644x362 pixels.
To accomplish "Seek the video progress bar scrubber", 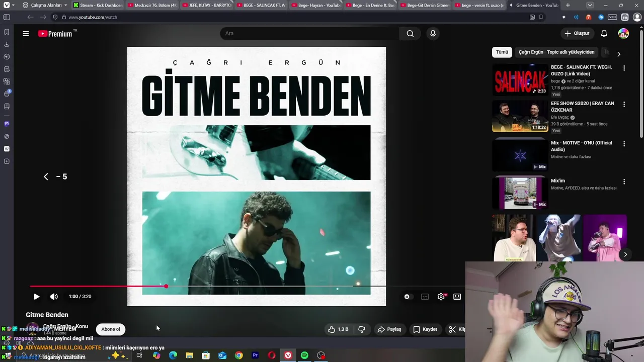I will coord(166,286).
